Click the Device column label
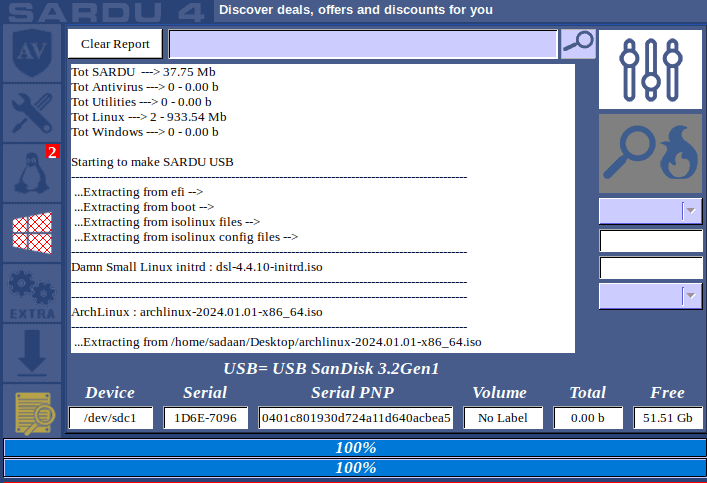Viewport: 707px width, 483px height. [110, 392]
